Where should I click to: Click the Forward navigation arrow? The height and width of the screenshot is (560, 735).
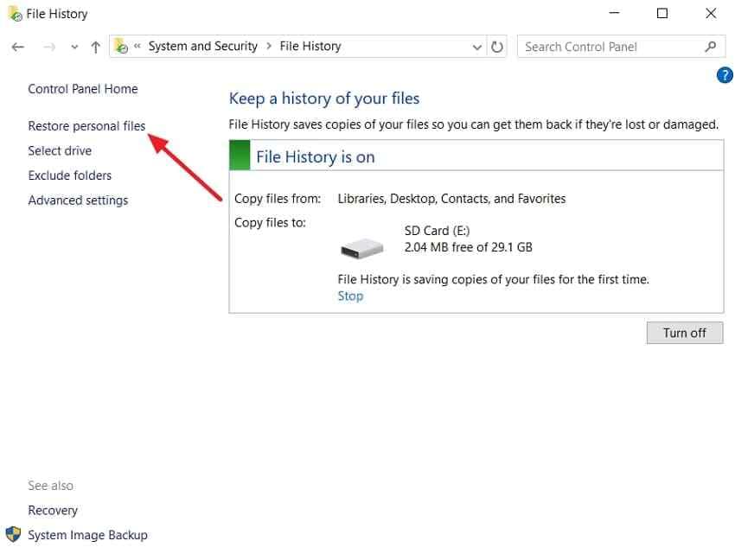coord(49,47)
